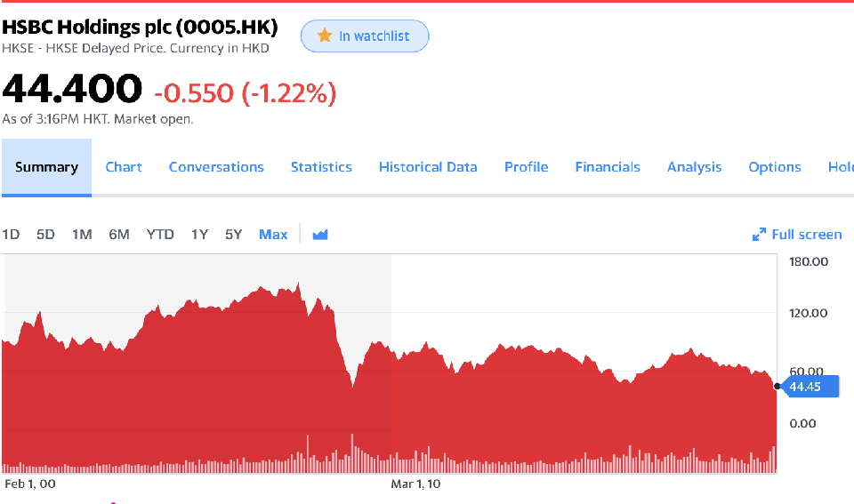Open the Options tab
This screenshot has width=854, height=504.
775,167
